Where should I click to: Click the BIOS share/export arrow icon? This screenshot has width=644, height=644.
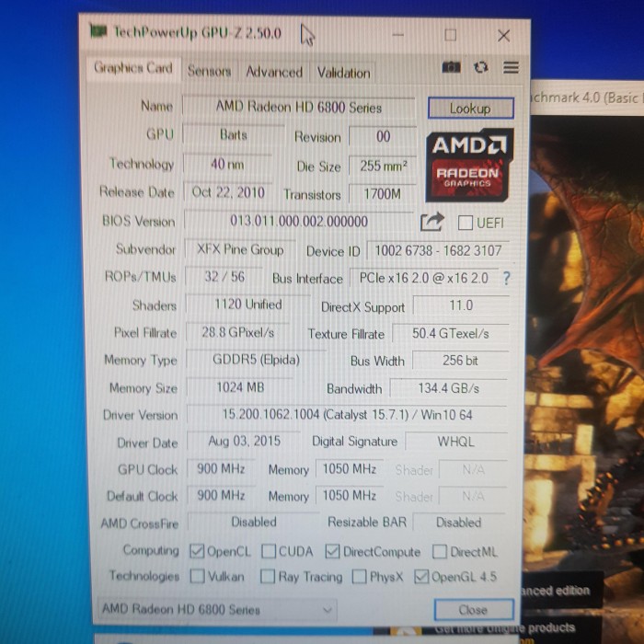pos(431,222)
